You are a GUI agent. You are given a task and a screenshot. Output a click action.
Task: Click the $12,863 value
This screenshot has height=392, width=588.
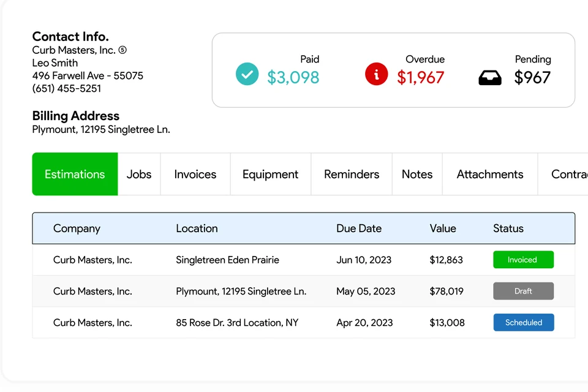447,260
